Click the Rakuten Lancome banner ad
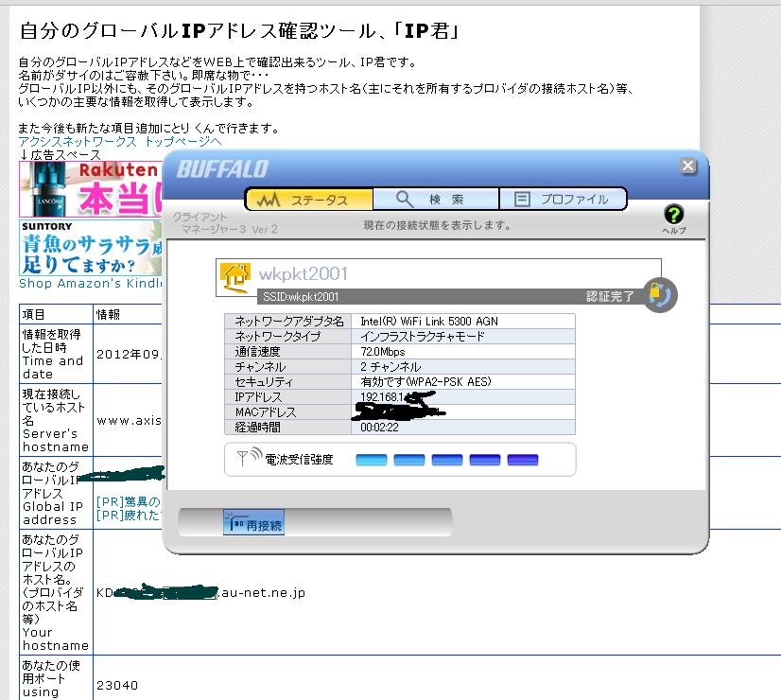This screenshot has width=781, height=700. point(91,189)
